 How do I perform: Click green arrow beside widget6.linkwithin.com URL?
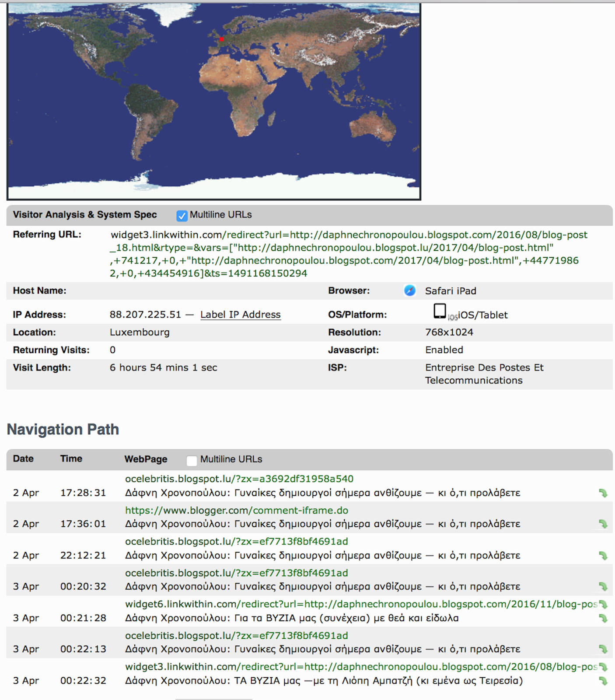[603, 605]
